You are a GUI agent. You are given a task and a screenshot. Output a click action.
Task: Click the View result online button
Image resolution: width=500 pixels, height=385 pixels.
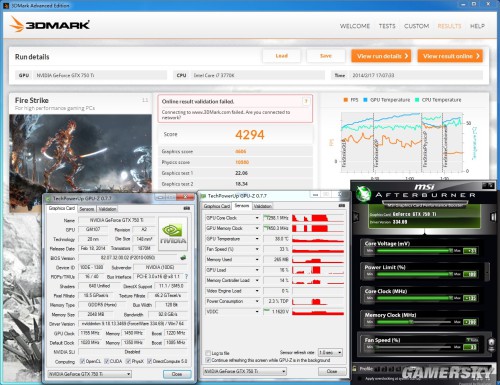pos(450,56)
